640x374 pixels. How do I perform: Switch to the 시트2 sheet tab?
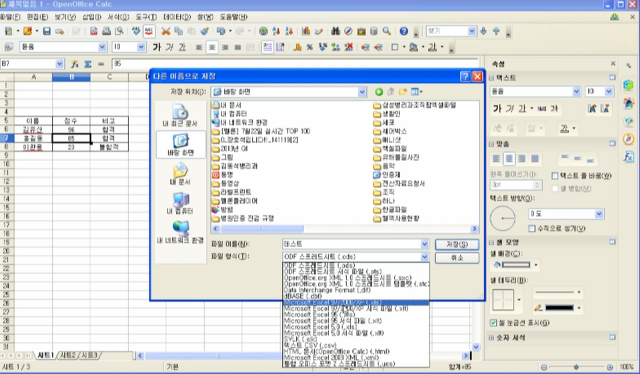pyautogui.click(x=68, y=355)
